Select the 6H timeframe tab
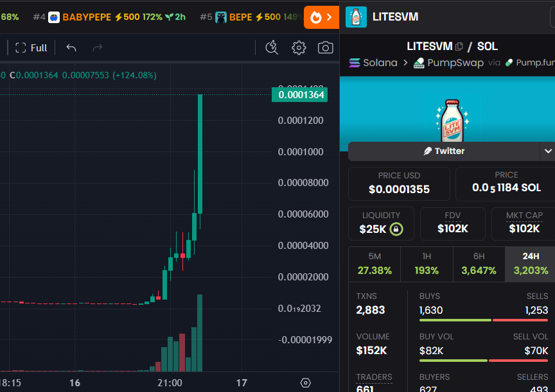The width and height of the screenshot is (555, 392). (479, 264)
